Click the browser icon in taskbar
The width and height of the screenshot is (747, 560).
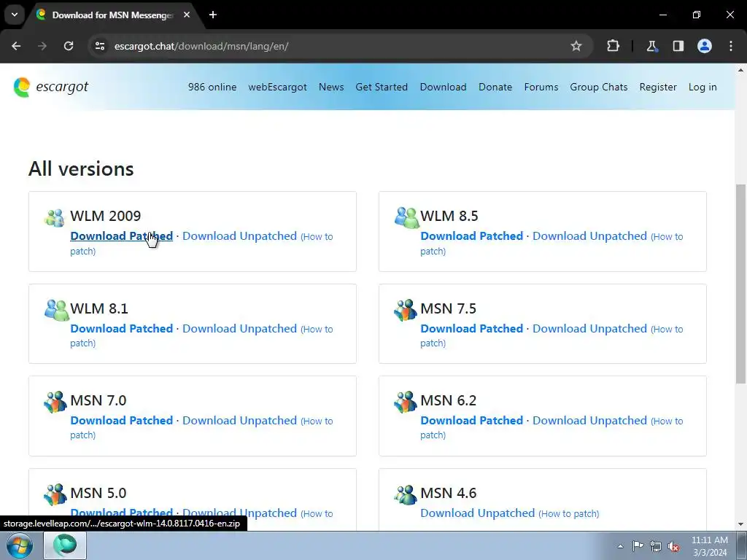[65, 545]
